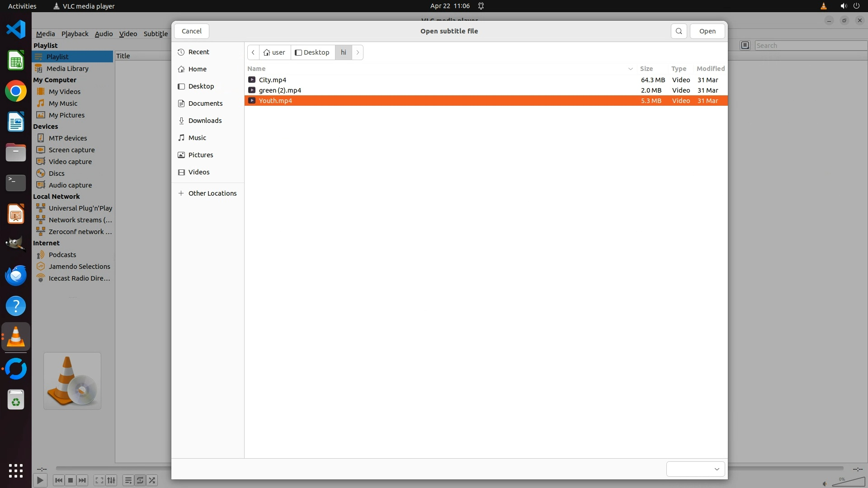This screenshot has height=488, width=868.
Task: Open extended settings equalizer icon
Action: click(111, 480)
